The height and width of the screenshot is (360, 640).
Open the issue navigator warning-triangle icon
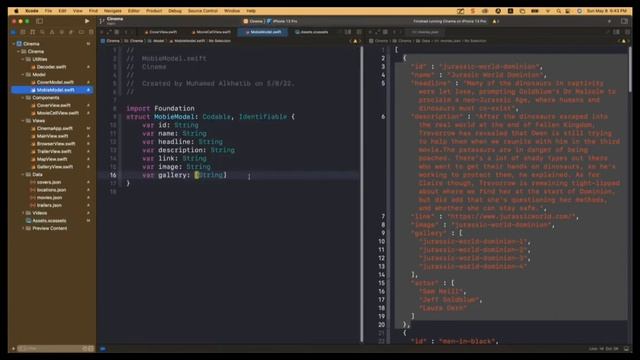[x=52, y=32]
